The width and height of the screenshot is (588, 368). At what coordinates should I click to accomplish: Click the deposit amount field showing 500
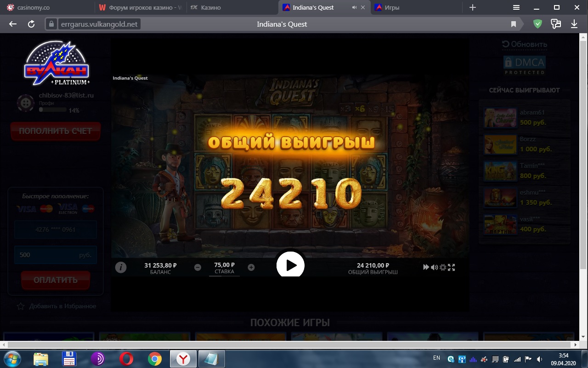click(56, 255)
